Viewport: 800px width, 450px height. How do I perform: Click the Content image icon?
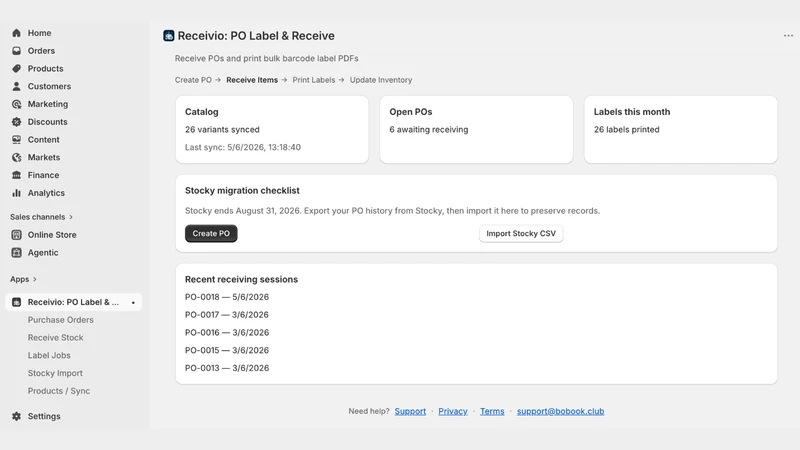coord(16,140)
